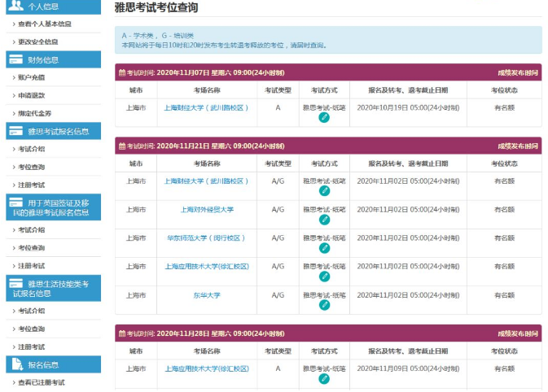The height and width of the screenshot is (392, 548).
Task: Click pencil icon in November 28 上海应用技术大学 row
Action: pos(324,378)
